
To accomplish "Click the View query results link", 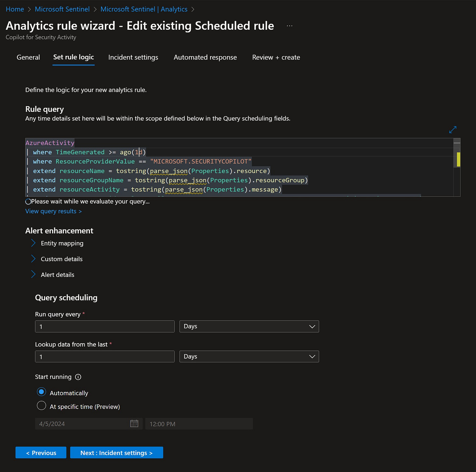I will [53, 211].
